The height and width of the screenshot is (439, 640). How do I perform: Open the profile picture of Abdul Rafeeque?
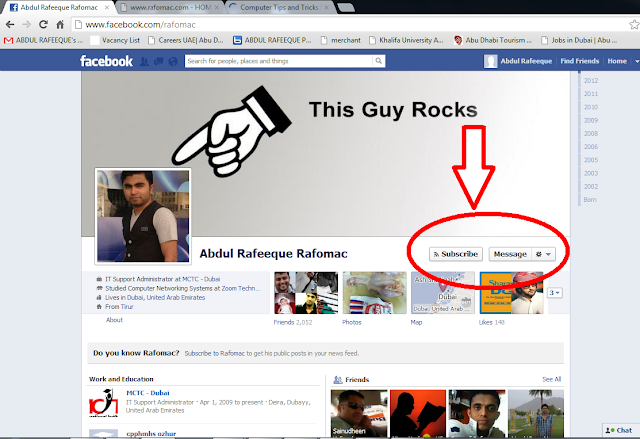point(143,216)
